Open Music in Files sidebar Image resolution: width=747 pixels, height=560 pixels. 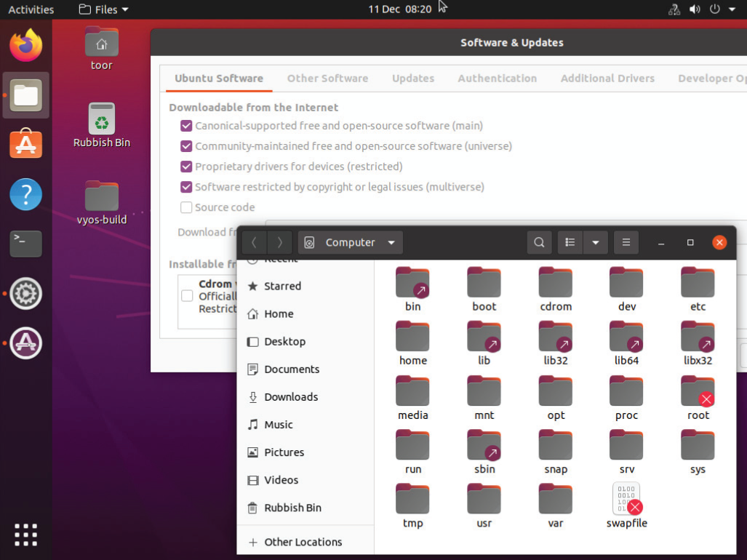pyautogui.click(x=305, y=424)
